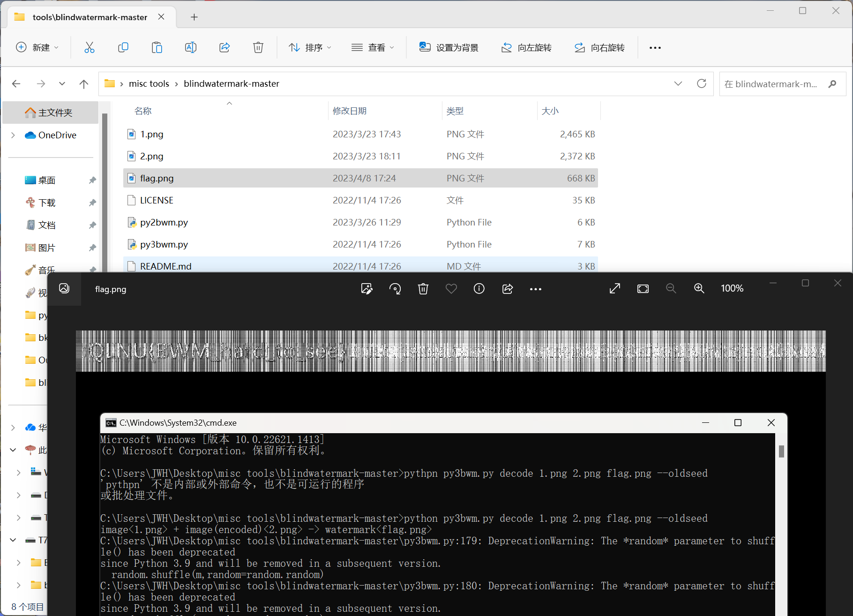Click blindwatermark-master in the breadcrumb
Screen dimensions: 853x616
[x=232, y=83]
